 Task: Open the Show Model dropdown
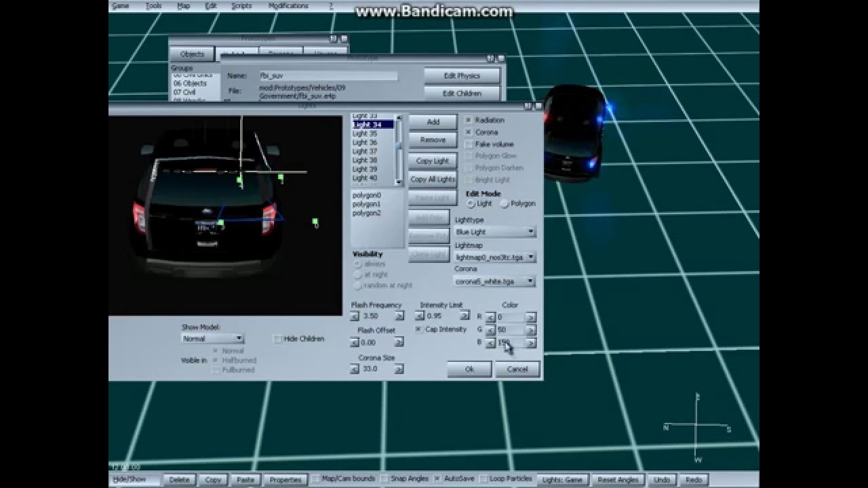pos(212,338)
